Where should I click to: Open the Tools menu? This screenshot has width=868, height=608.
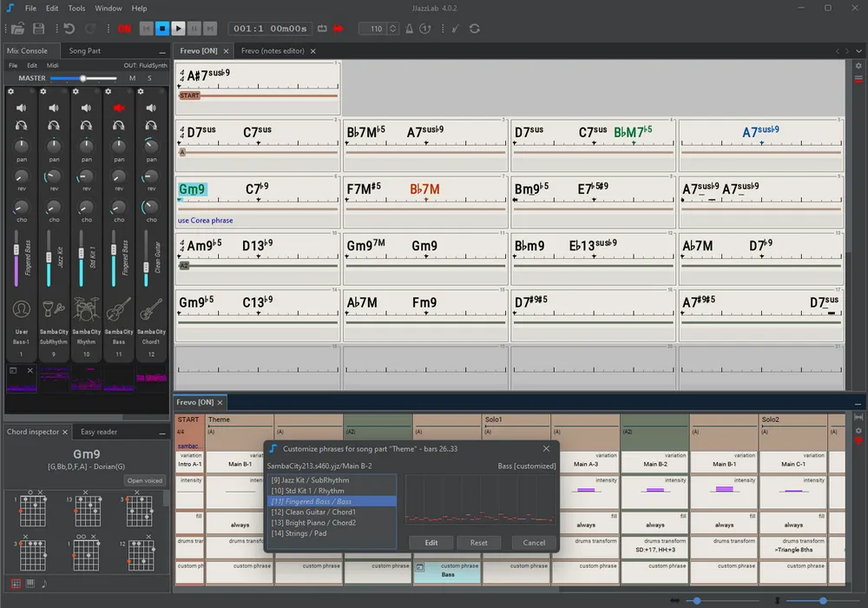tap(76, 9)
